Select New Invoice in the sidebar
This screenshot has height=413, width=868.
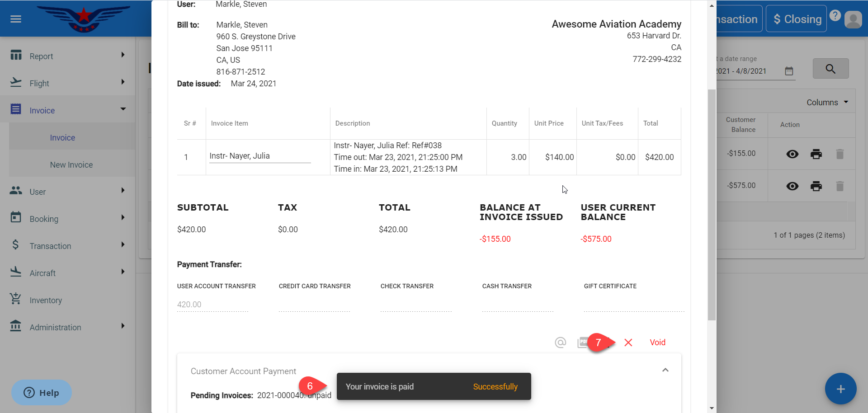click(71, 165)
